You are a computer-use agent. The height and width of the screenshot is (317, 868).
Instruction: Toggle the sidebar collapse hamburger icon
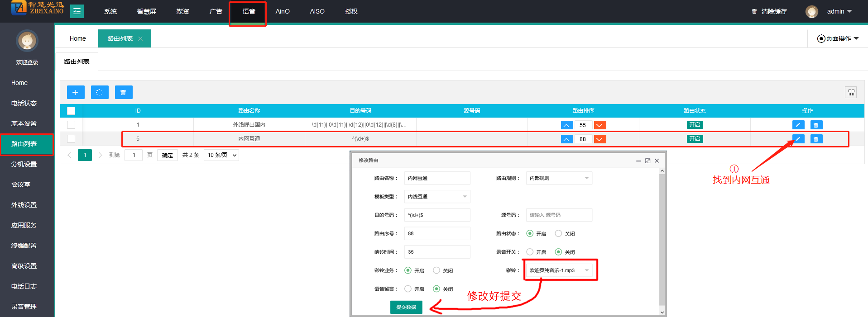pos(77,11)
